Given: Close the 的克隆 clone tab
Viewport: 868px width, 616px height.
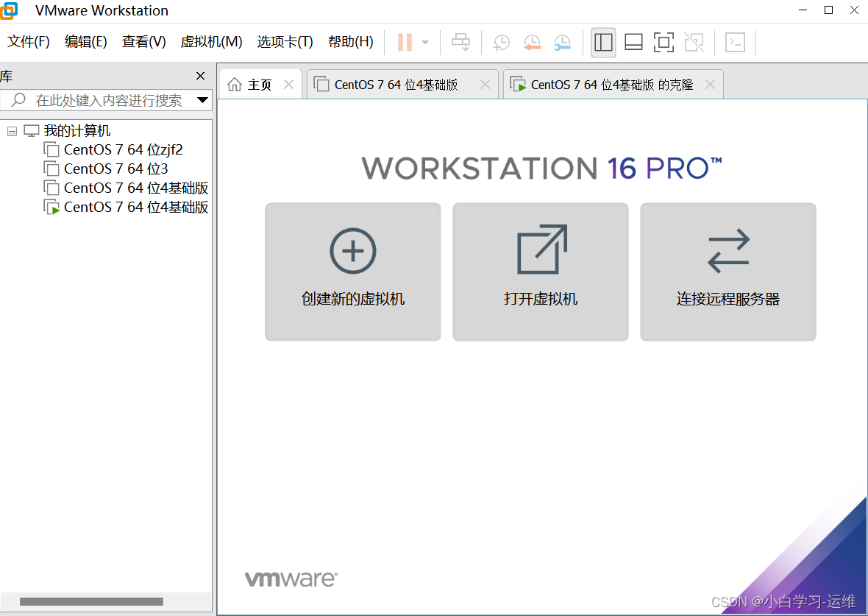Looking at the screenshot, I should click(x=711, y=84).
